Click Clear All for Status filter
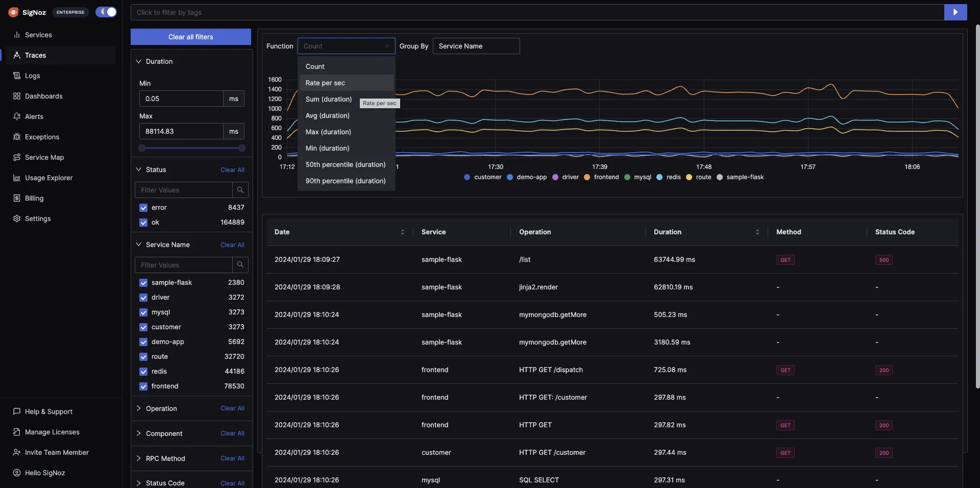This screenshot has height=488, width=980. (x=232, y=170)
